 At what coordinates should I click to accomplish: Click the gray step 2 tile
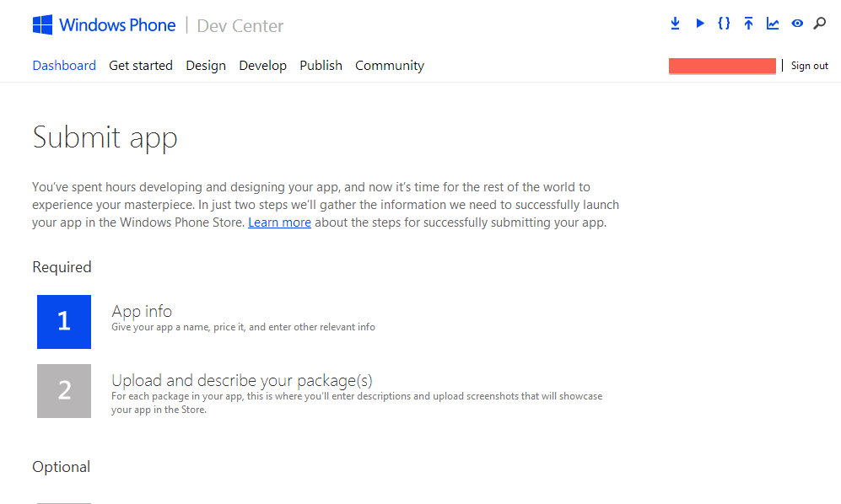(64, 390)
